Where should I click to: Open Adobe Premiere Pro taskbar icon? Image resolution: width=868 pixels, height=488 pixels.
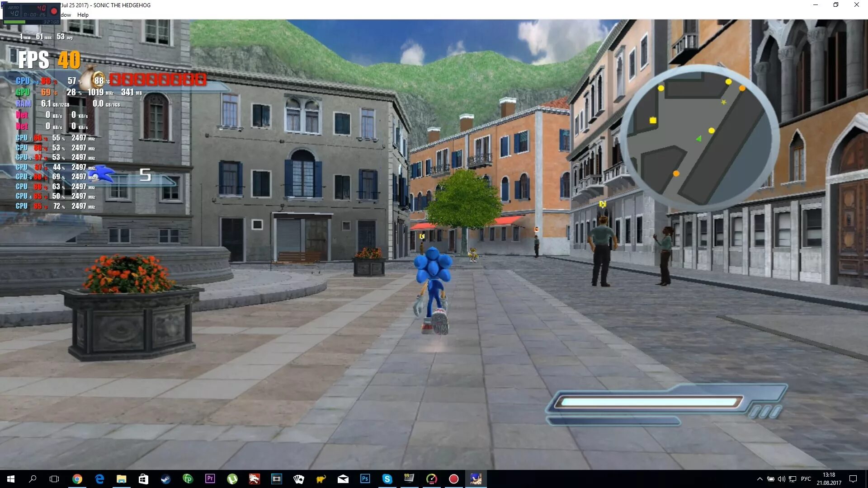[210, 479]
